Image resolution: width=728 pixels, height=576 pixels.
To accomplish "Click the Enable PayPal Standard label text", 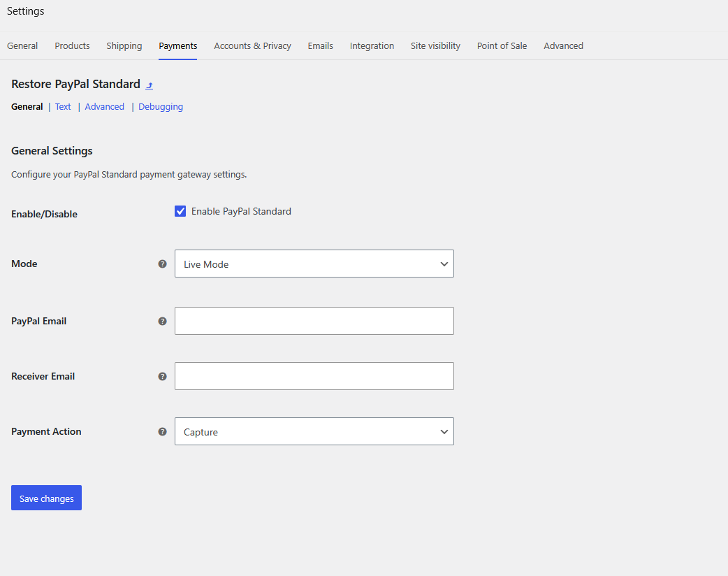I will coord(242,211).
